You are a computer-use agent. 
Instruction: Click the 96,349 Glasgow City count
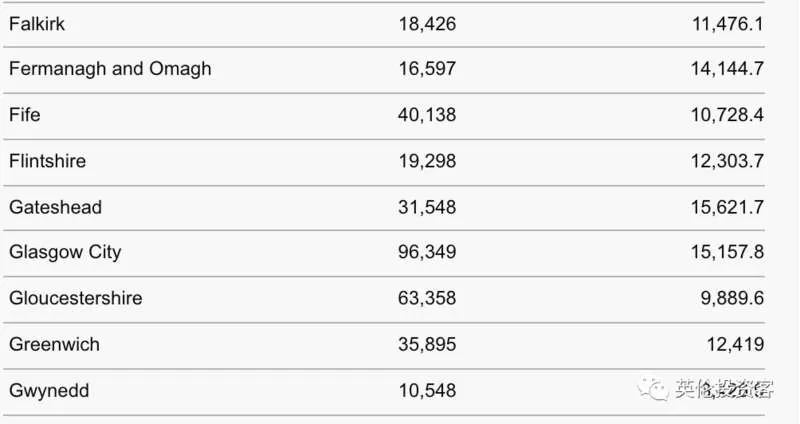(427, 252)
